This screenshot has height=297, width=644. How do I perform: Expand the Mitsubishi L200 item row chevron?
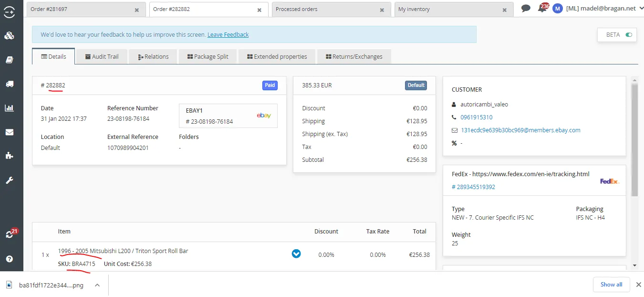coord(296,254)
